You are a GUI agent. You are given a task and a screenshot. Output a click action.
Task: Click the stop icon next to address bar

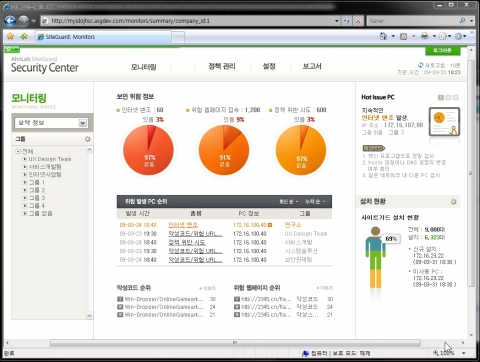click(358, 21)
